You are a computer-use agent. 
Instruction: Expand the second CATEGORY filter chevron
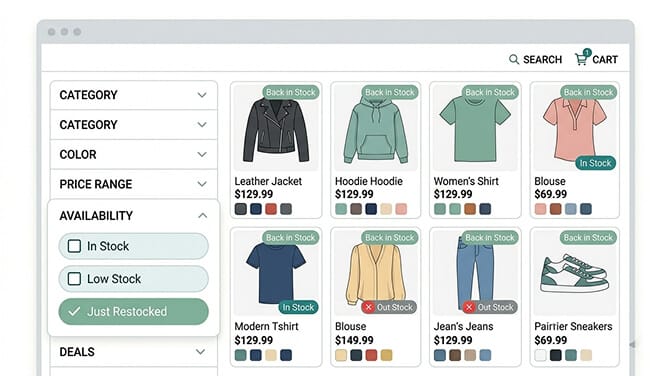pos(202,124)
